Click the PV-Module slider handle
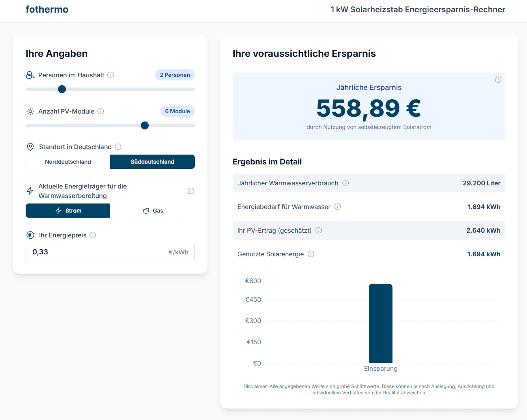The height and width of the screenshot is (420, 527). pyautogui.click(x=145, y=125)
